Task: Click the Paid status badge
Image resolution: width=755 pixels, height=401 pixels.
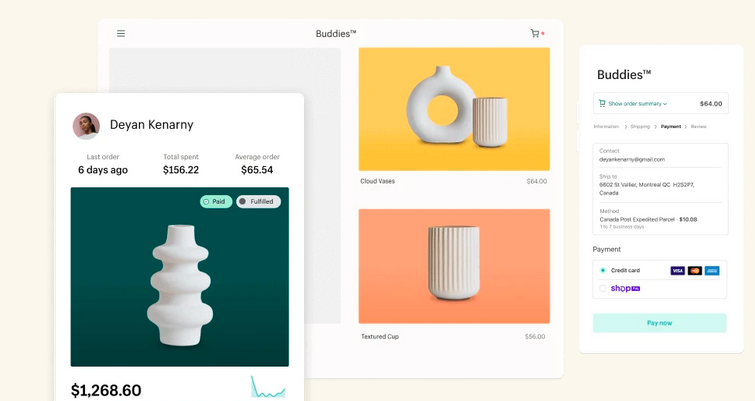Action: point(216,202)
